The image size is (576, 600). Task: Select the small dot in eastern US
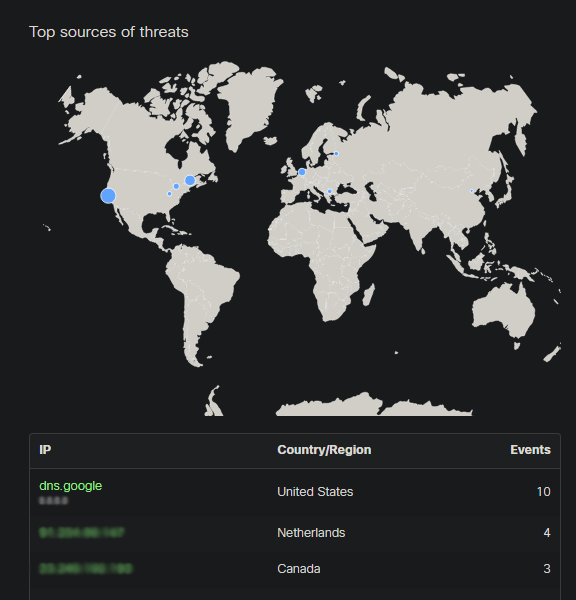click(169, 194)
